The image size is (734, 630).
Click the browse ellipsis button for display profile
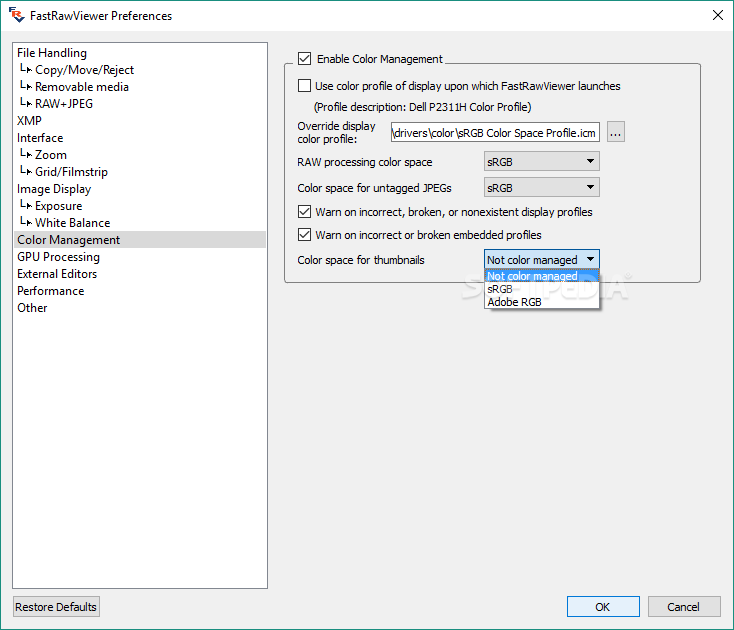(x=616, y=132)
